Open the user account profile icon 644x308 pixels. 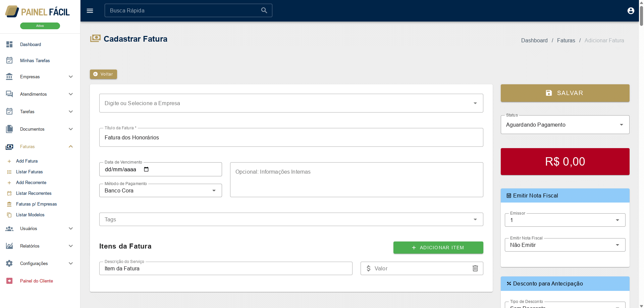tap(631, 11)
